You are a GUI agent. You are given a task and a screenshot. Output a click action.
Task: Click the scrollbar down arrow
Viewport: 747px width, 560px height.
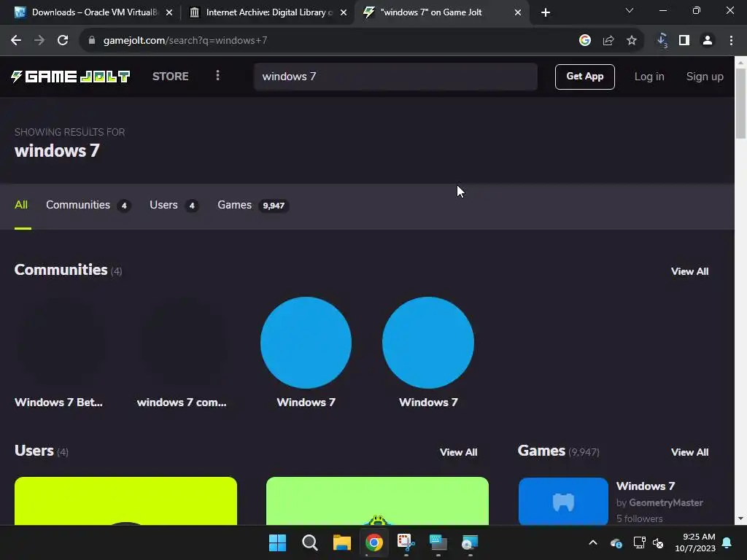741,518
